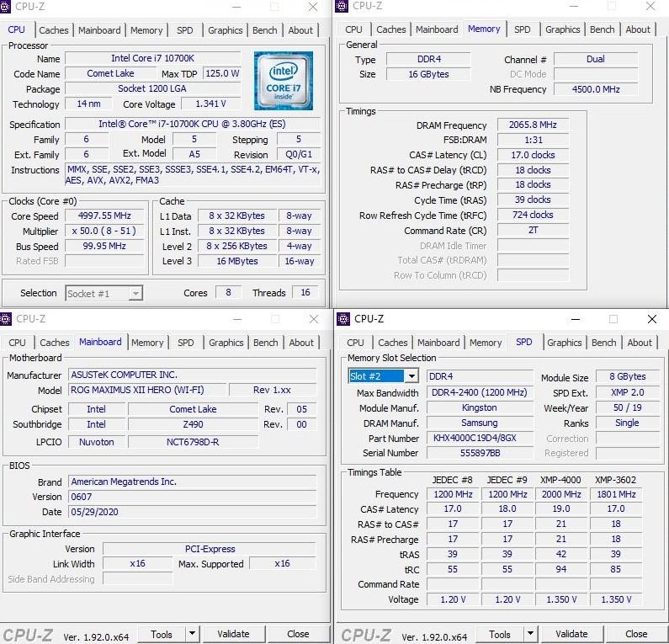Image resolution: width=669 pixels, height=644 pixels.
Task: Select Bench tab in top-right Memory window
Action: (x=602, y=29)
